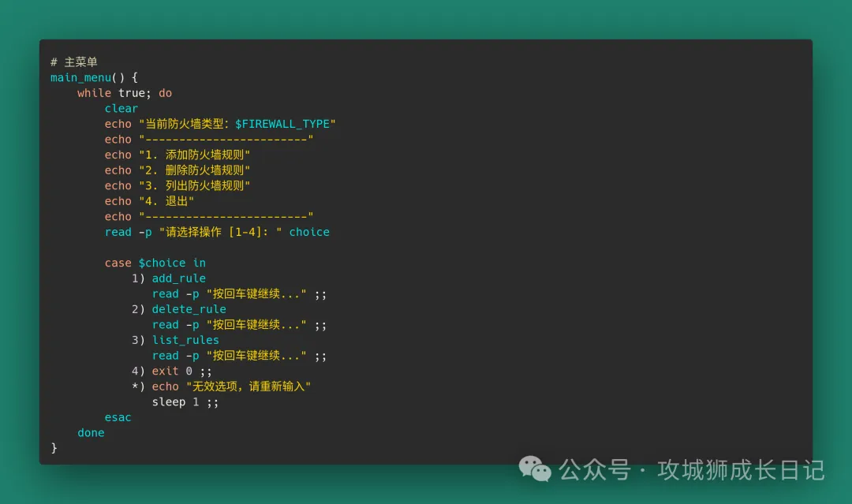Image resolution: width=852 pixels, height=504 pixels.
Task: Click the "sleep 1" command
Action: point(175,402)
